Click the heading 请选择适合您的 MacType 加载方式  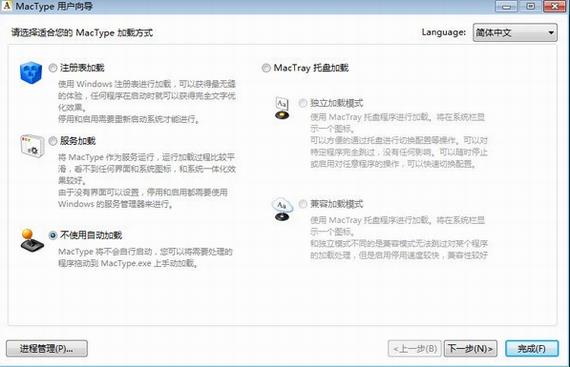tap(82, 33)
